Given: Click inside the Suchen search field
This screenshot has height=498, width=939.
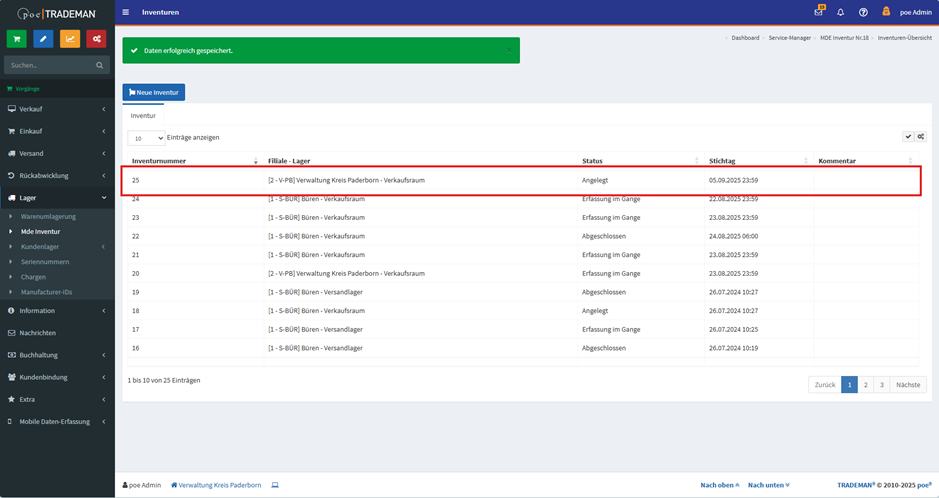Looking at the screenshot, I should tap(49, 65).
